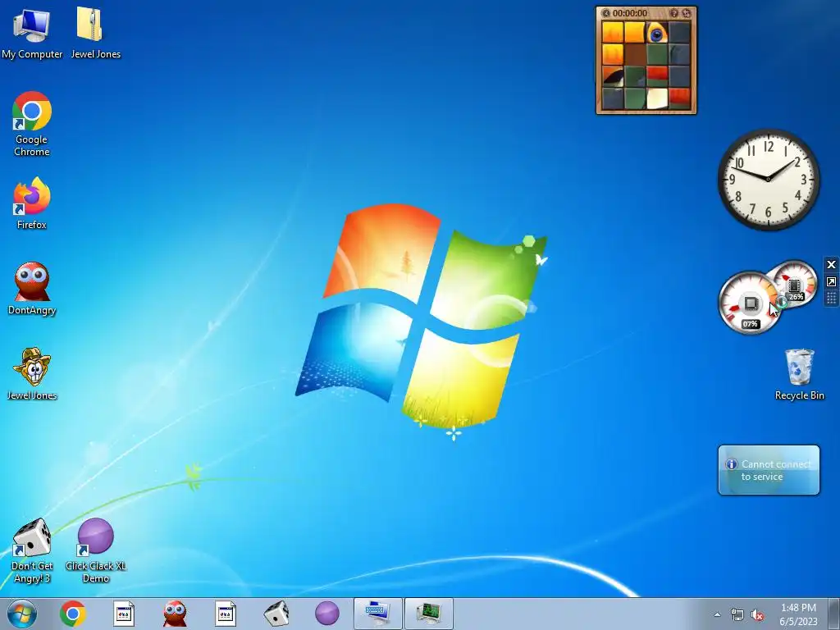Click the weather gadget 'Cannot connect to service'
The height and width of the screenshot is (630, 840).
[x=769, y=470]
